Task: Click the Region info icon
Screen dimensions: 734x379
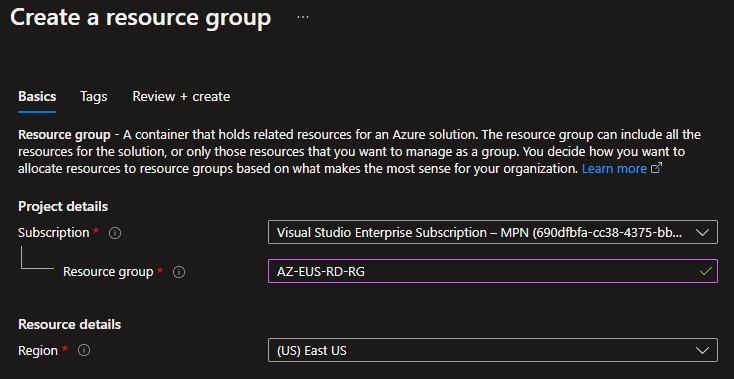Action: click(84, 350)
